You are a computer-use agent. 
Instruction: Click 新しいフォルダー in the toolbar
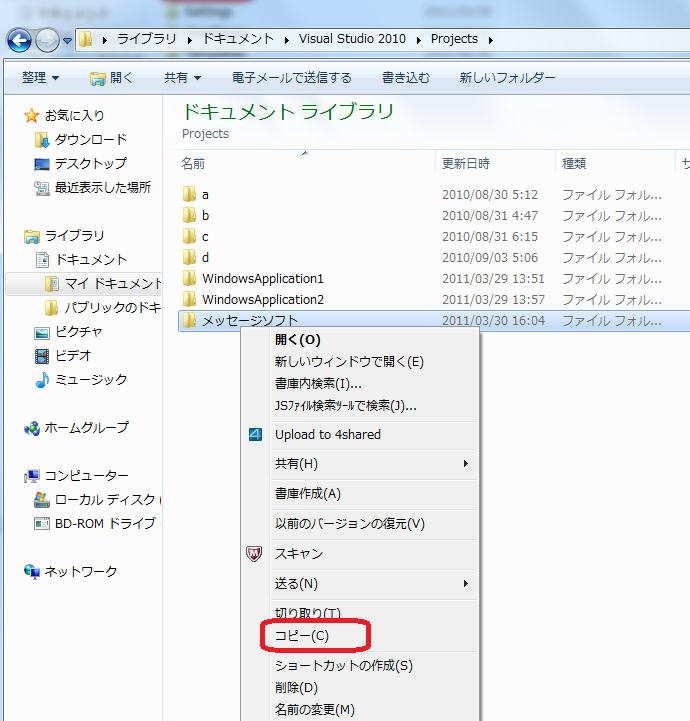(507, 78)
